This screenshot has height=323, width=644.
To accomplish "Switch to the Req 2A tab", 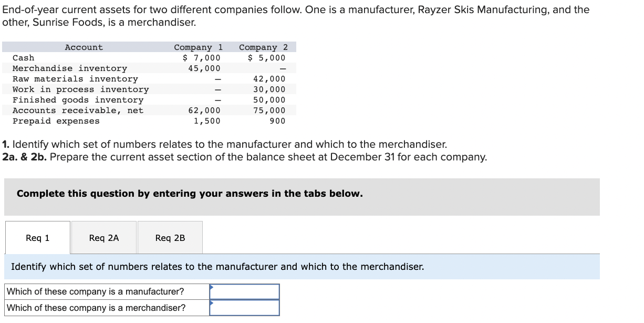I will tap(103, 237).
